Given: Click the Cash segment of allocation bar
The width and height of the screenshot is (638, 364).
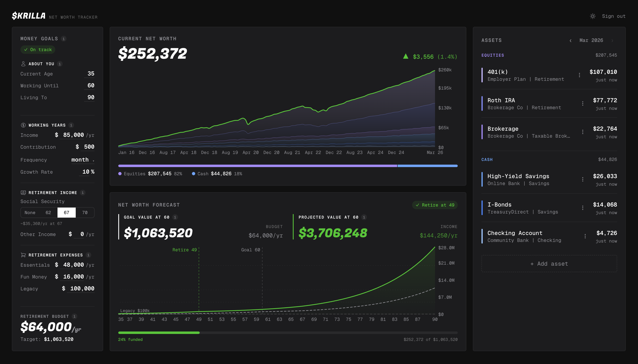Looking at the screenshot, I should point(427,166).
